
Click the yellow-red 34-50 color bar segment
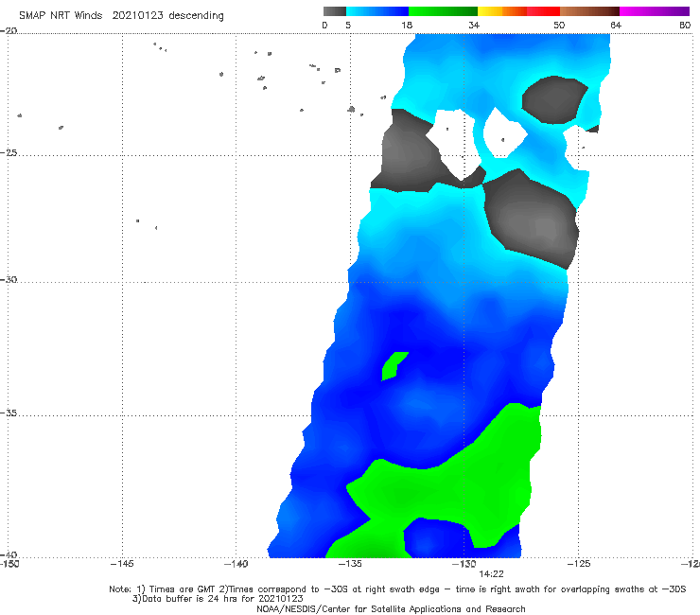pyautogui.click(x=518, y=11)
